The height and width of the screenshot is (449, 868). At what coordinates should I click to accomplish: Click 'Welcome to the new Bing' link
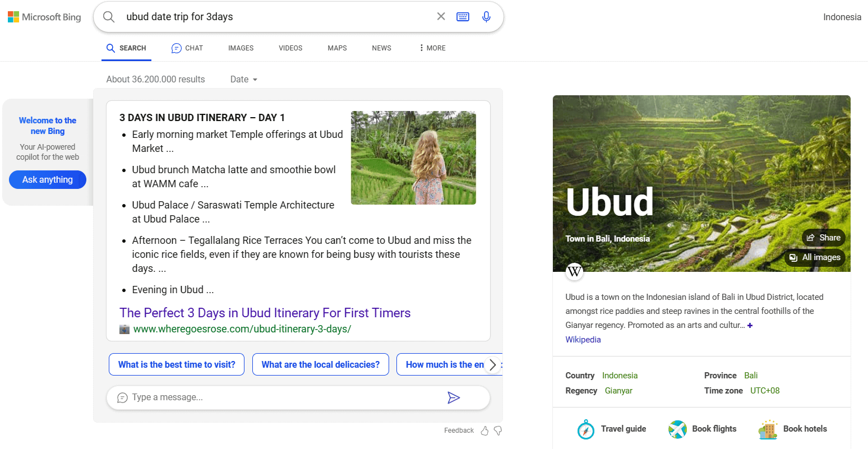48,126
